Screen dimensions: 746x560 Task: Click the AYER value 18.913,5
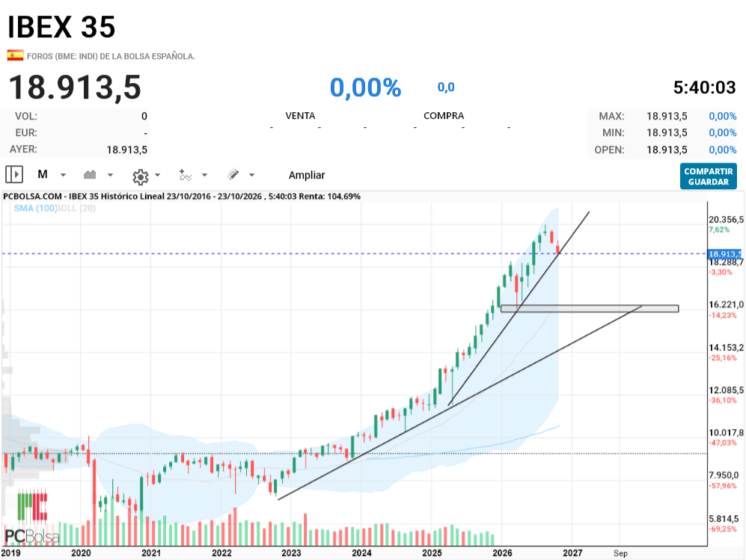tap(127, 150)
